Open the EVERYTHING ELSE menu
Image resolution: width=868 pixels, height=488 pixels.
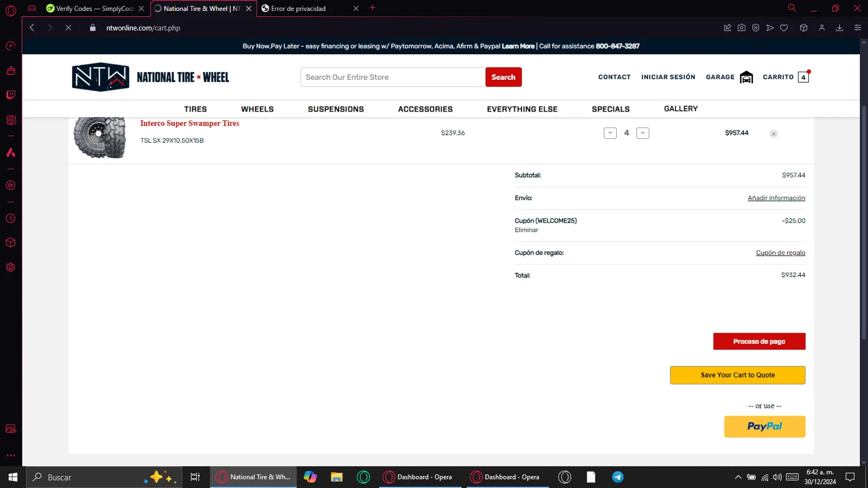(522, 109)
